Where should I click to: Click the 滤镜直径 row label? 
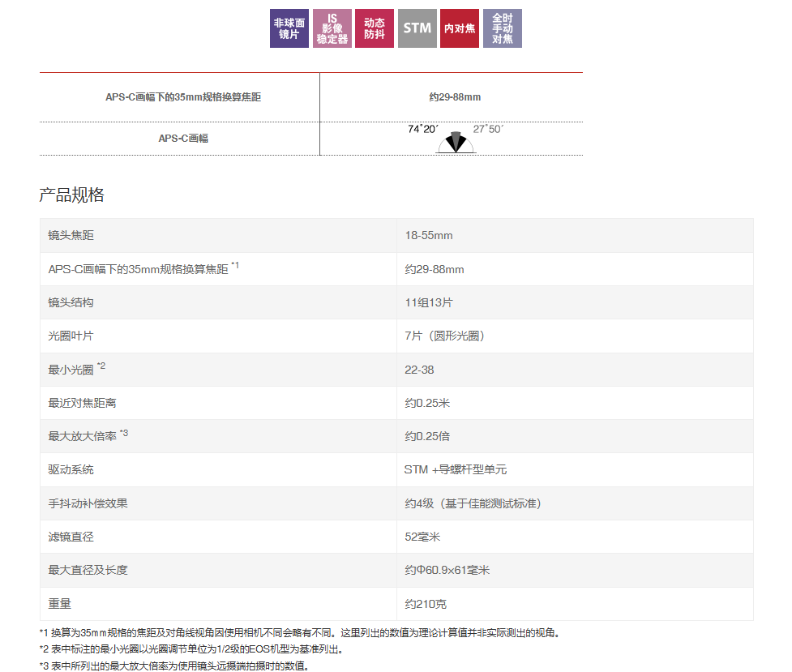(x=71, y=537)
